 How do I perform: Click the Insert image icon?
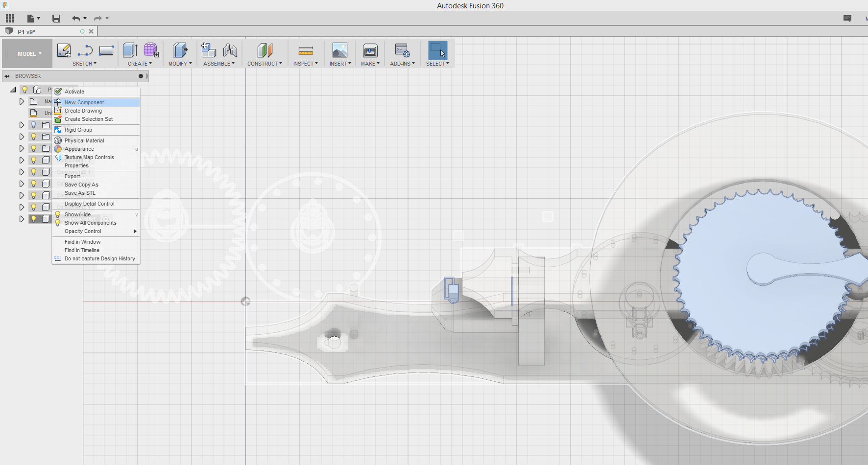340,50
